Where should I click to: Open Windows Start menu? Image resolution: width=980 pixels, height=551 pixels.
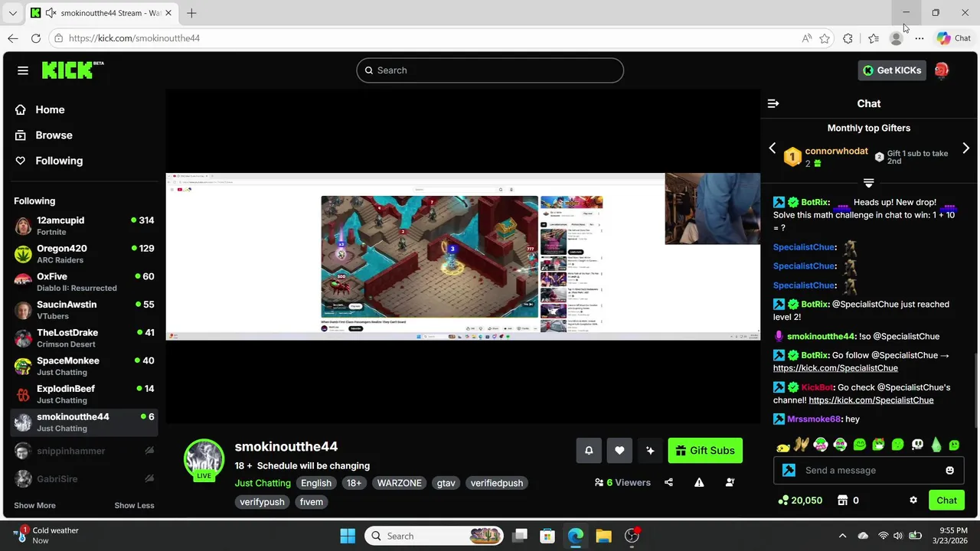tap(348, 536)
